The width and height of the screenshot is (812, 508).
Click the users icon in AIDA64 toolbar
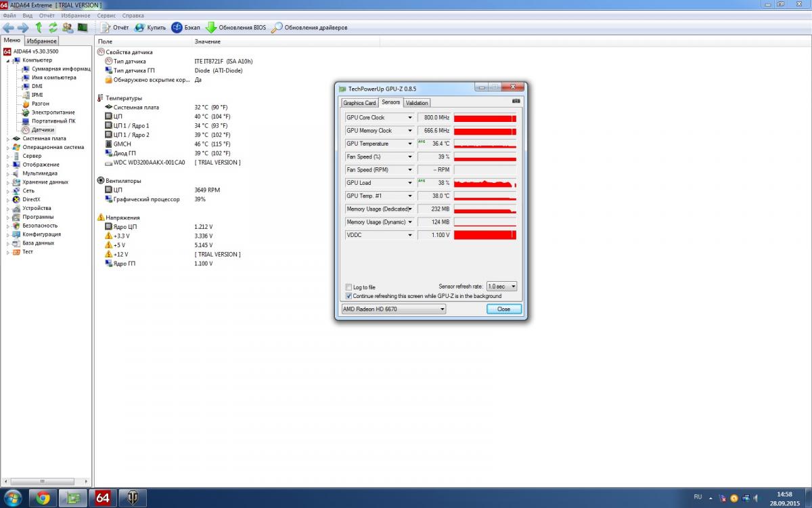[x=68, y=28]
